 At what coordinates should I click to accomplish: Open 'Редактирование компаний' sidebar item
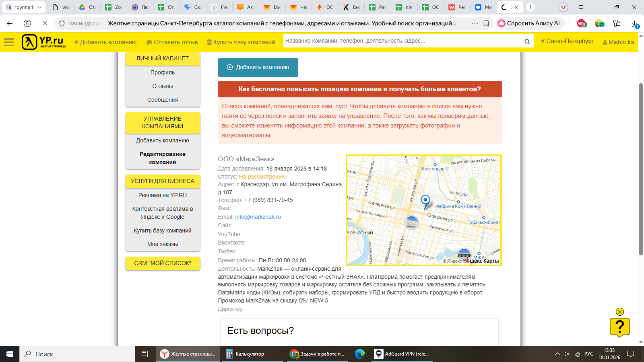(163, 158)
